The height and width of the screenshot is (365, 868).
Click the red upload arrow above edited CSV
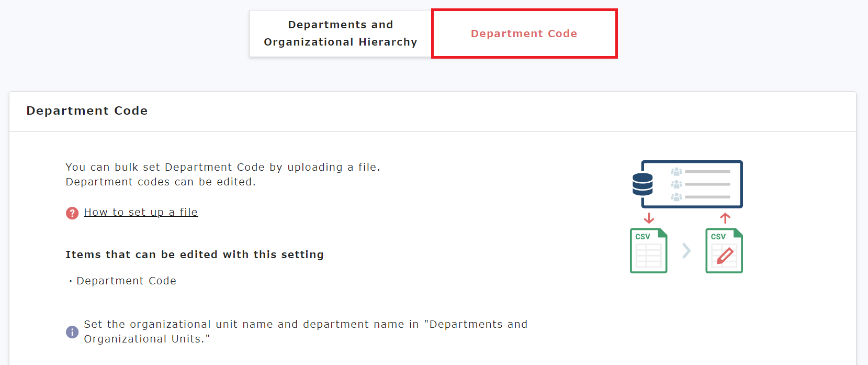(x=725, y=218)
